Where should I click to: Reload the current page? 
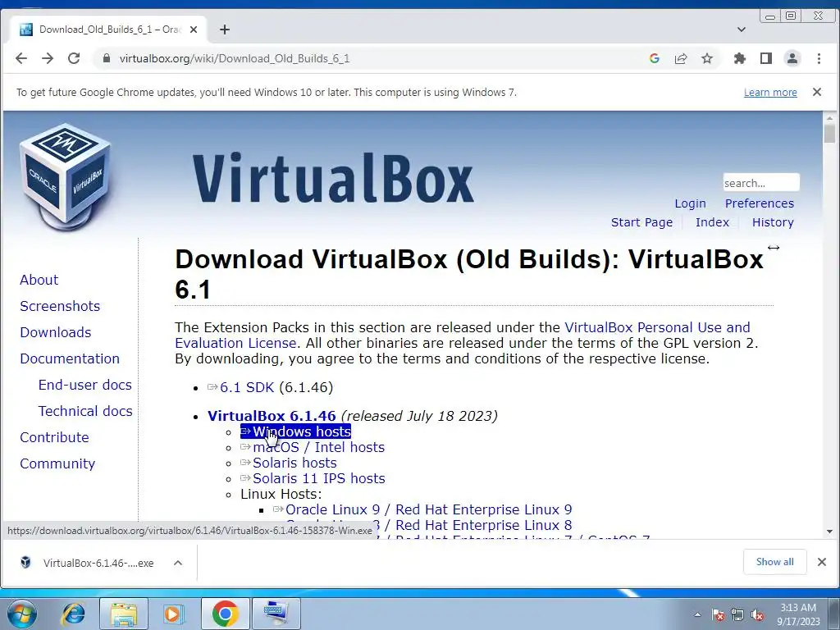(x=74, y=58)
